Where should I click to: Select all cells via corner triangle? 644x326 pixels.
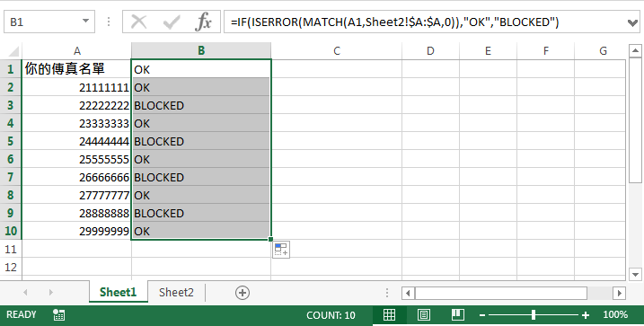[x=13, y=51]
